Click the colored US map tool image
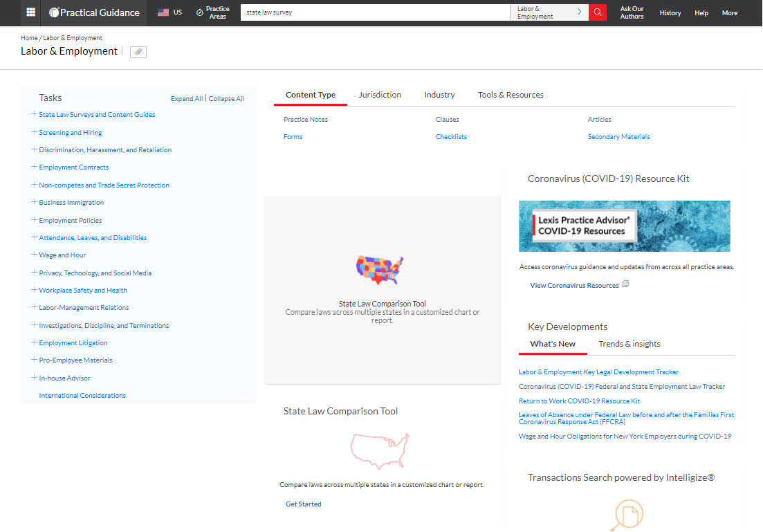Image resolution: width=763 pixels, height=532 pixels. pyautogui.click(x=380, y=270)
